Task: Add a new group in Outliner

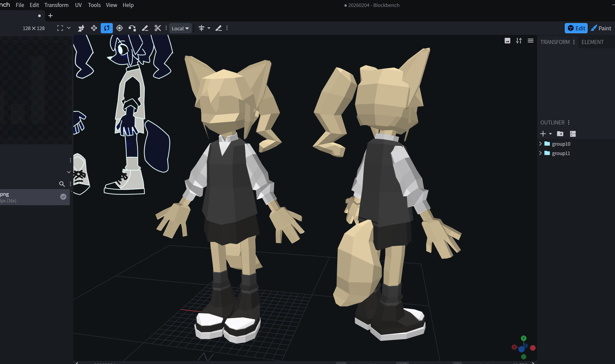Action: 560,134
